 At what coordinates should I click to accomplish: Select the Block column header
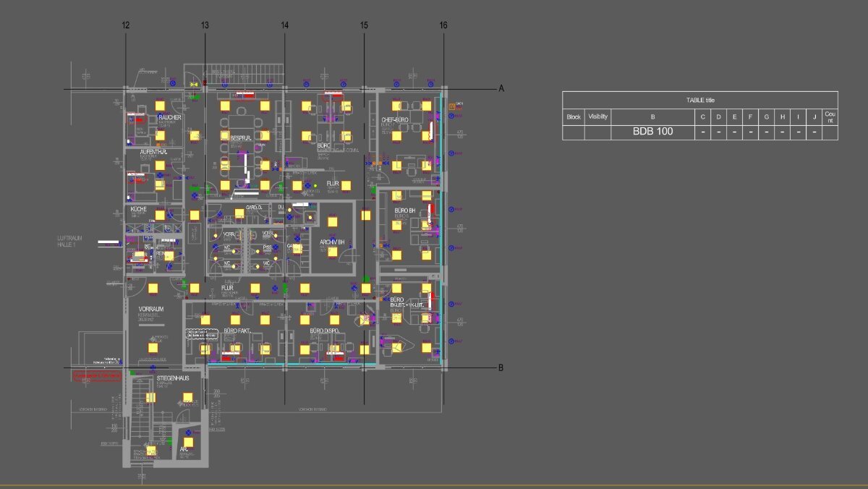(574, 116)
